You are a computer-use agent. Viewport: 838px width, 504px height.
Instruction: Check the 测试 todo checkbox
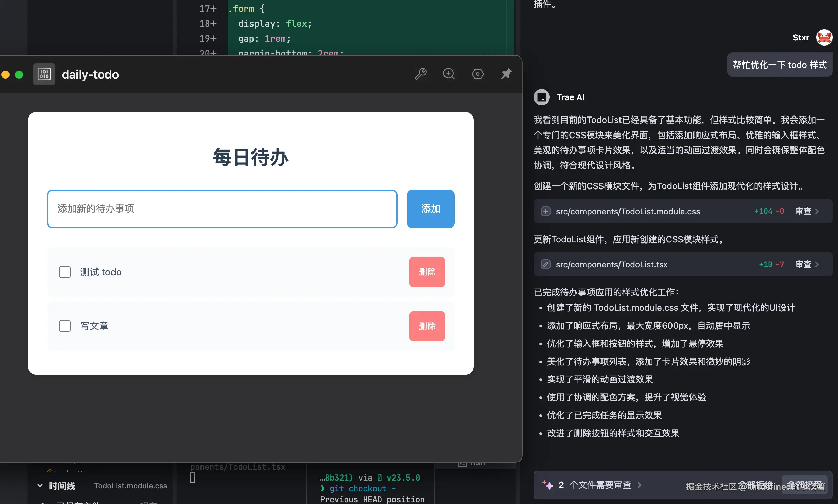pyautogui.click(x=65, y=272)
